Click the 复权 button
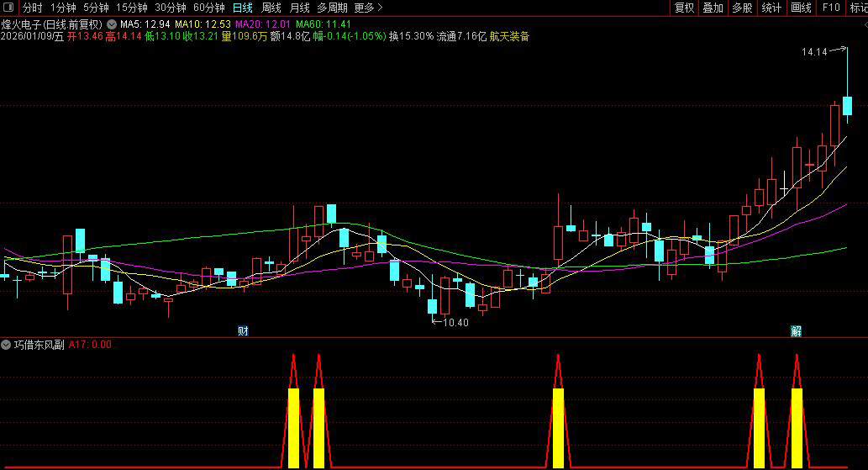The height and width of the screenshot is (470, 868). [x=684, y=8]
